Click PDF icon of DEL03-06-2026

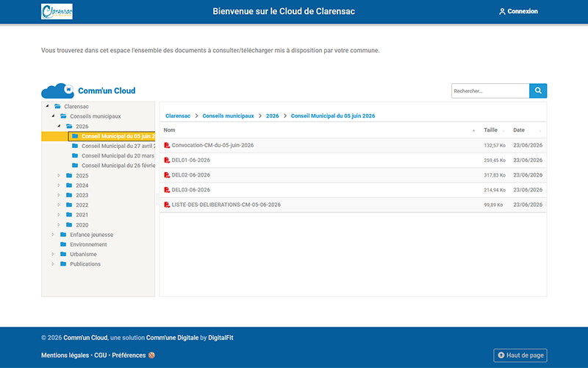(x=167, y=190)
